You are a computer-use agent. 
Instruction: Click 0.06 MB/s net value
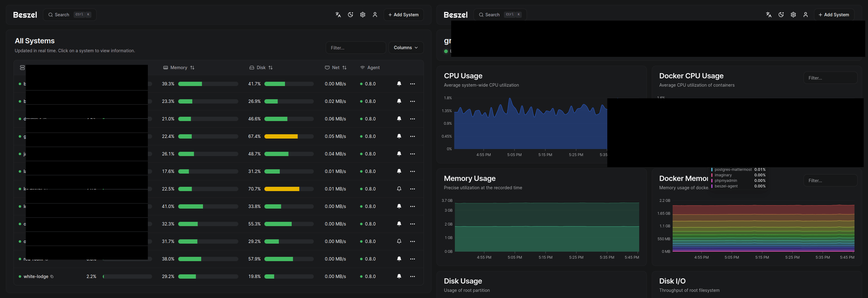tap(335, 119)
